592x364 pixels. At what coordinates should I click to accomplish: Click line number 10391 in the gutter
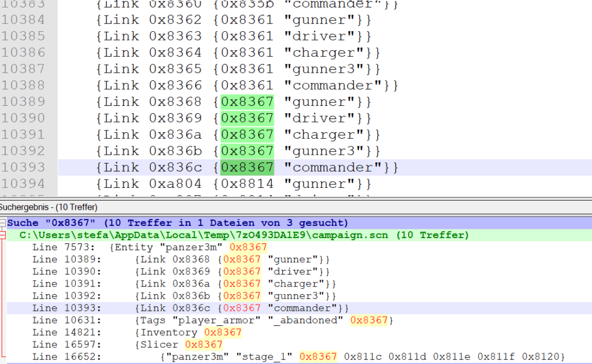tap(23, 135)
